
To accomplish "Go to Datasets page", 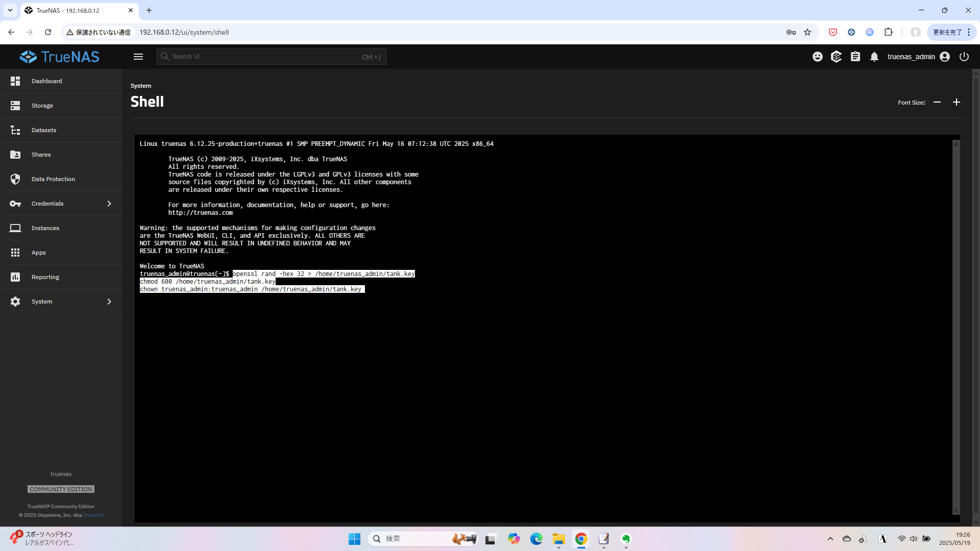I will click(x=61, y=130).
